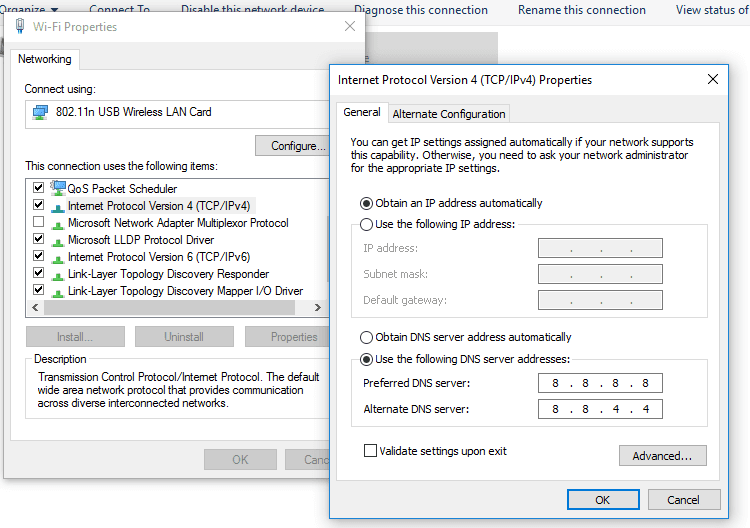The width and height of the screenshot is (750, 528).
Task: Uncheck Internet Protocol Version 4 checkbox
Action: pyautogui.click(x=39, y=205)
